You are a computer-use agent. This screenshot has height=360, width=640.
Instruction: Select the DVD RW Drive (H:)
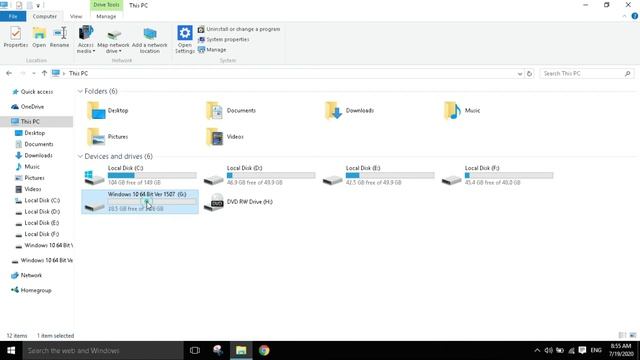(x=259, y=202)
